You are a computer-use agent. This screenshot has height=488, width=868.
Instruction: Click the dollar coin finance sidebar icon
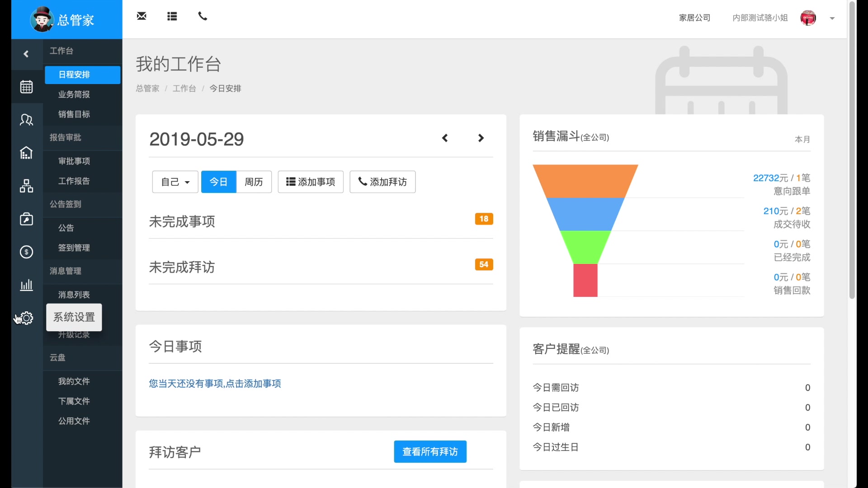tap(26, 252)
